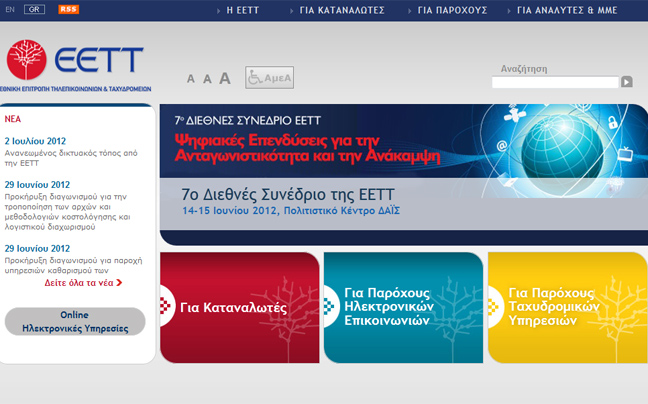The height and width of the screenshot is (404, 648).
Task: Open the ΑμεΑ accessibility version
Action: [269, 77]
